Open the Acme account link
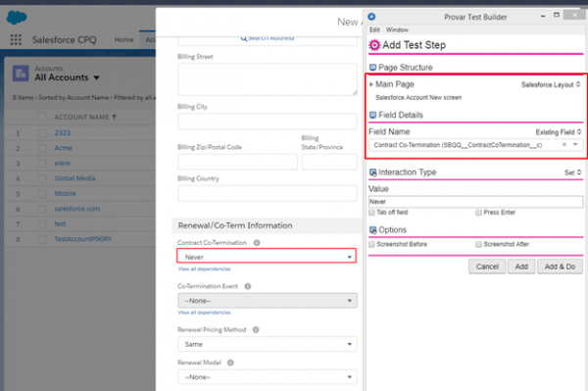 click(63, 148)
